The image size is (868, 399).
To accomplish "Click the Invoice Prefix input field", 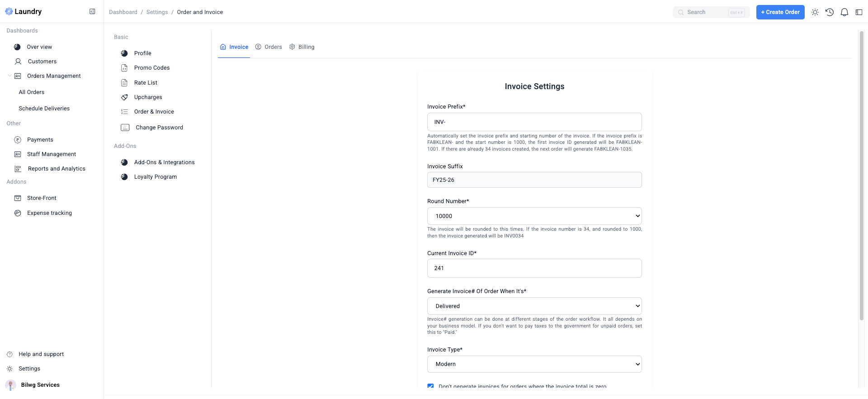I will click(x=534, y=122).
